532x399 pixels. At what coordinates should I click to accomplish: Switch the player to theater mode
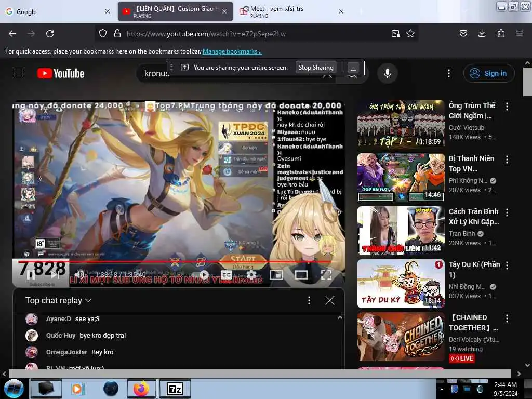[x=301, y=275]
